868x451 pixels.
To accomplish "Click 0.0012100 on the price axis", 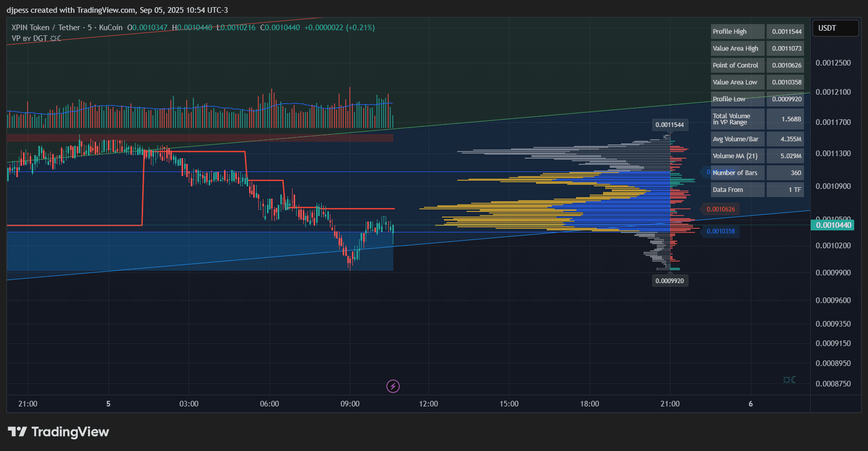I will click(x=833, y=92).
